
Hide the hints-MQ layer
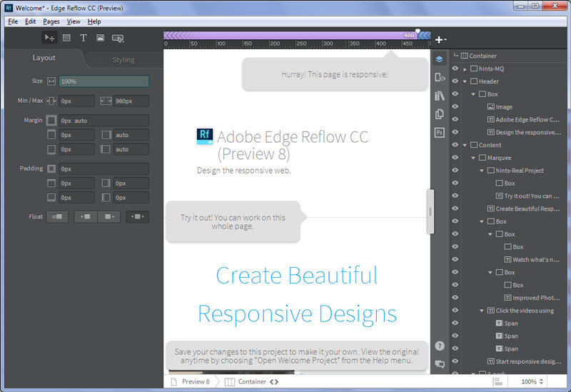click(x=455, y=69)
